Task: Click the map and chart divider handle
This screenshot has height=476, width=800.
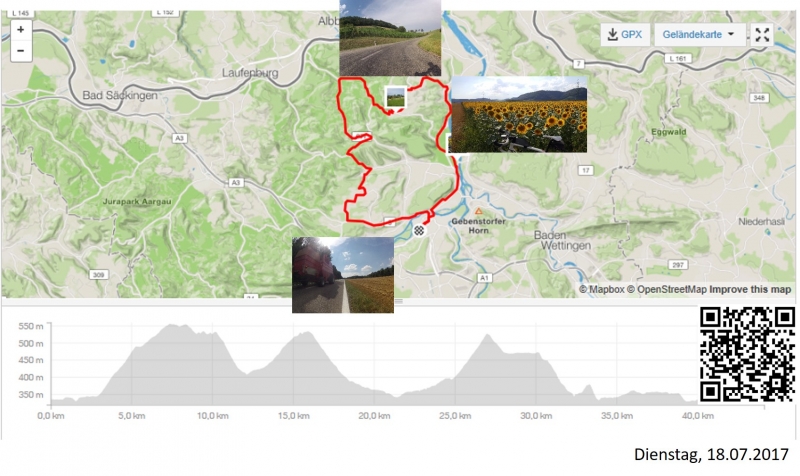Action: click(x=399, y=302)
